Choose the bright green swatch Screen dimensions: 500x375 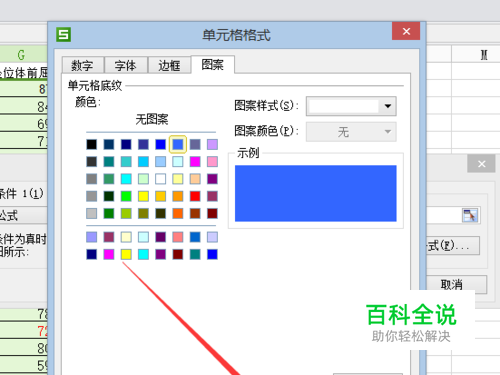pyautogui.click(x=126, y=196)
